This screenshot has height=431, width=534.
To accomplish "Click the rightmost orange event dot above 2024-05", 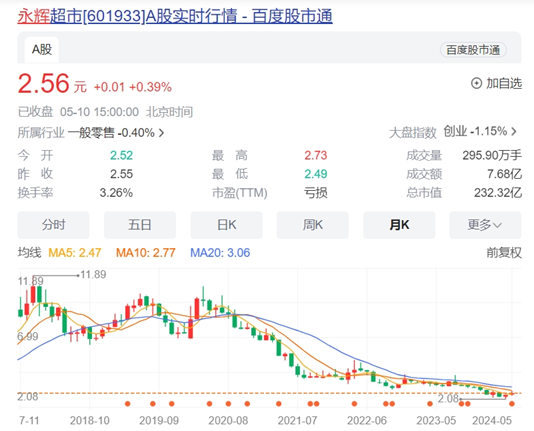I will (x=512, y=404).
